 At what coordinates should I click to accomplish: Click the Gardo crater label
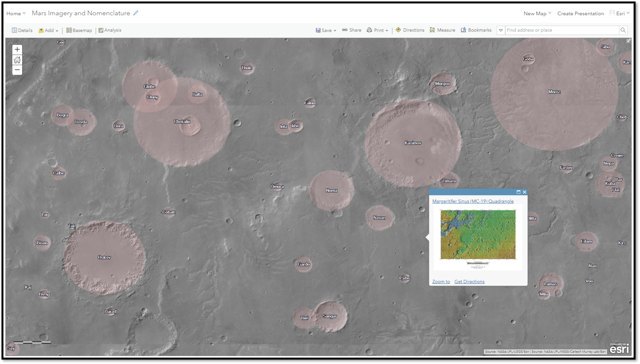pyautogui.click(x=304, y=264)
